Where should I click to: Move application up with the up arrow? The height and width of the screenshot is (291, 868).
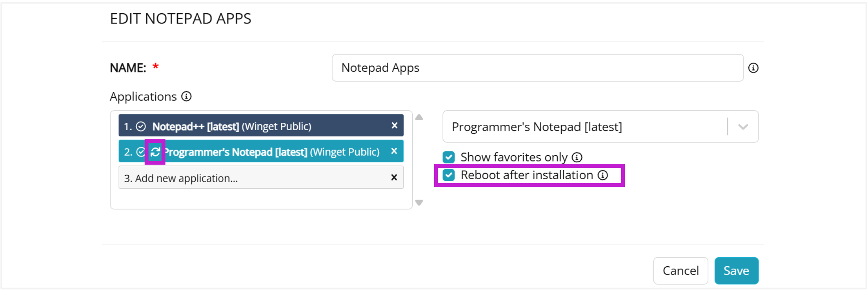419,117
